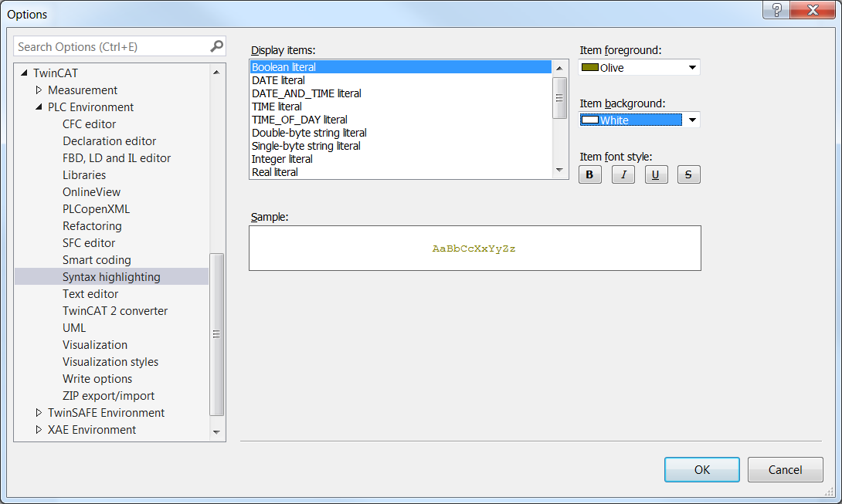The image size is (842, 504).
Task: Expand the TwinSAFE Environment node
Action: pos(39,412)
